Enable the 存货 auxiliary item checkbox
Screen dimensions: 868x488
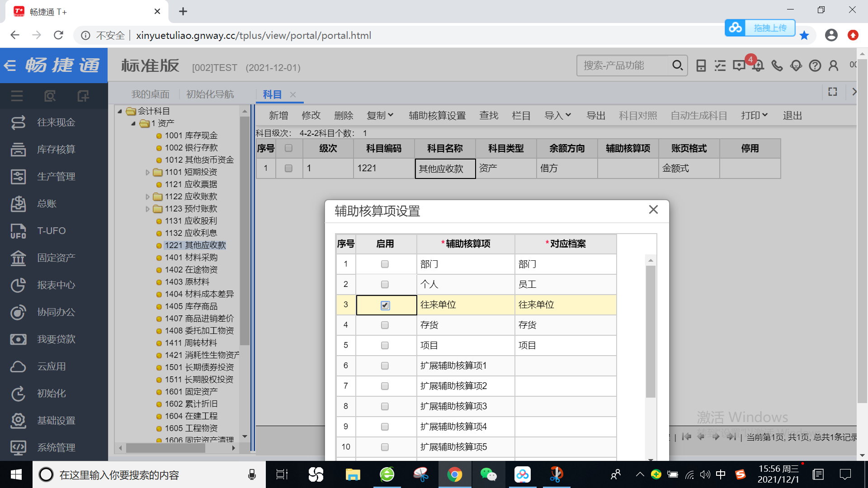point(385,325)
